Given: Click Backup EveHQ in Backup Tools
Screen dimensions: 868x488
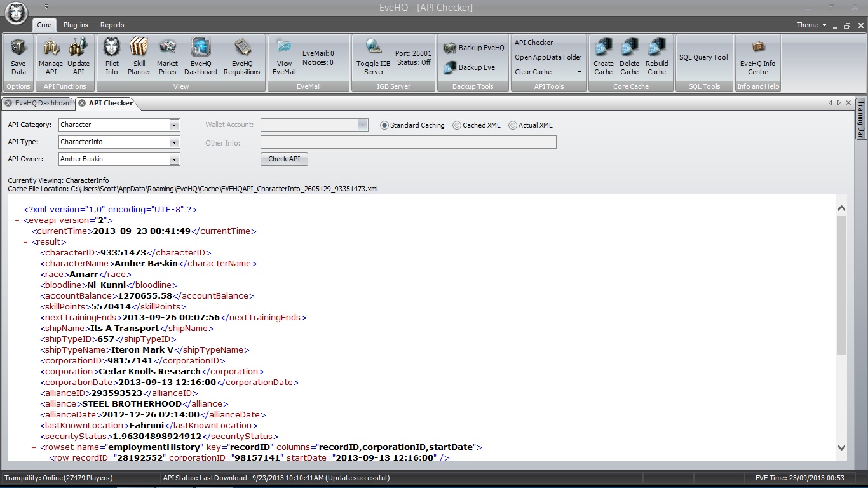Looking at the screenshot, I should coord(474,48).
